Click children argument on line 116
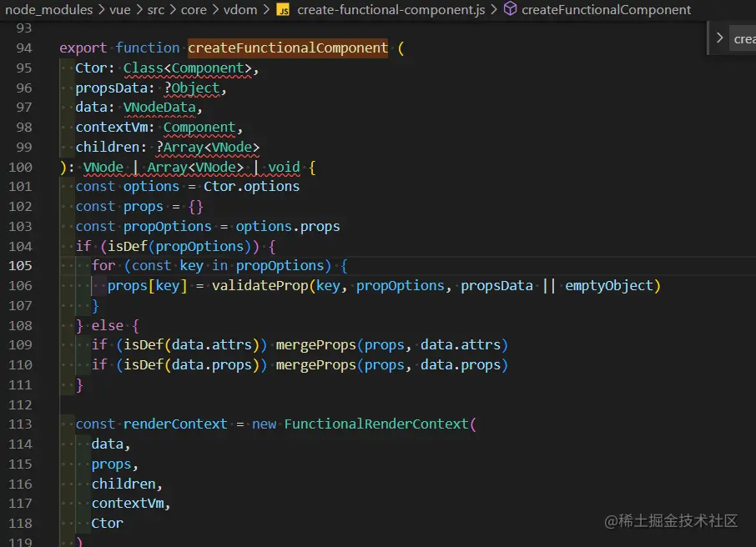 pyautogui.click(x=123, y=484)
